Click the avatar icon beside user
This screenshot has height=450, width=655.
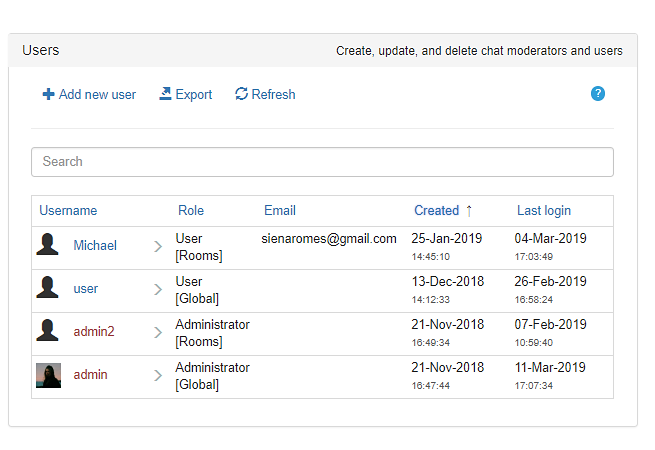click(x=47, y=289)
